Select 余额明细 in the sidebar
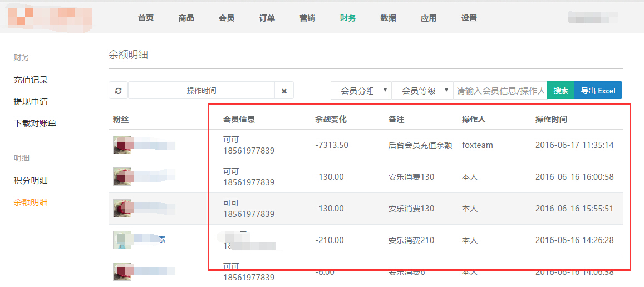Image resolution: width=644 pixels, height=287 pixels. pyautogui.click(x=31, y=202)
